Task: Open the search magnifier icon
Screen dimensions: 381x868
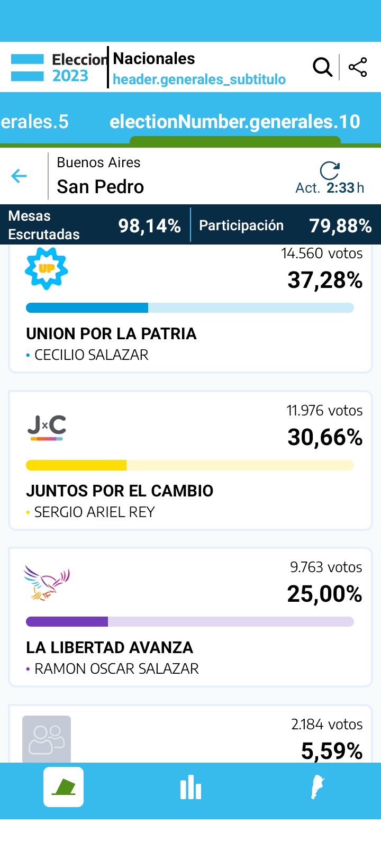Action: coord(322,67)
